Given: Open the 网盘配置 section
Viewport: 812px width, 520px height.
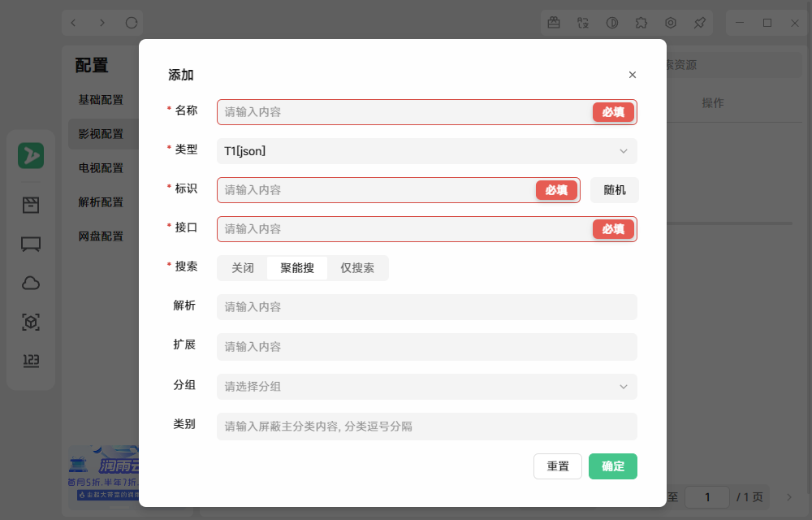Looking at the screenshot, I should (x=101, y=236).
